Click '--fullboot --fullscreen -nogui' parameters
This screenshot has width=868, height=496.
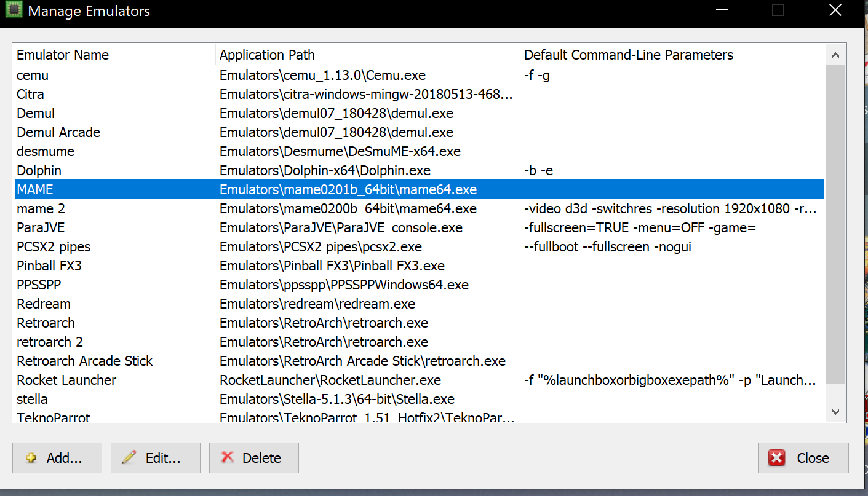(608, 246)
